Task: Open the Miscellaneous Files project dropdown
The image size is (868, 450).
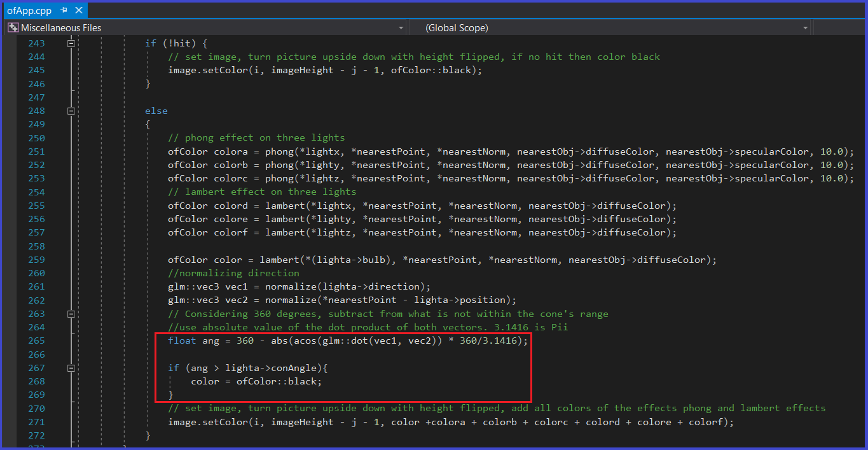Action: tap(401, 28)
